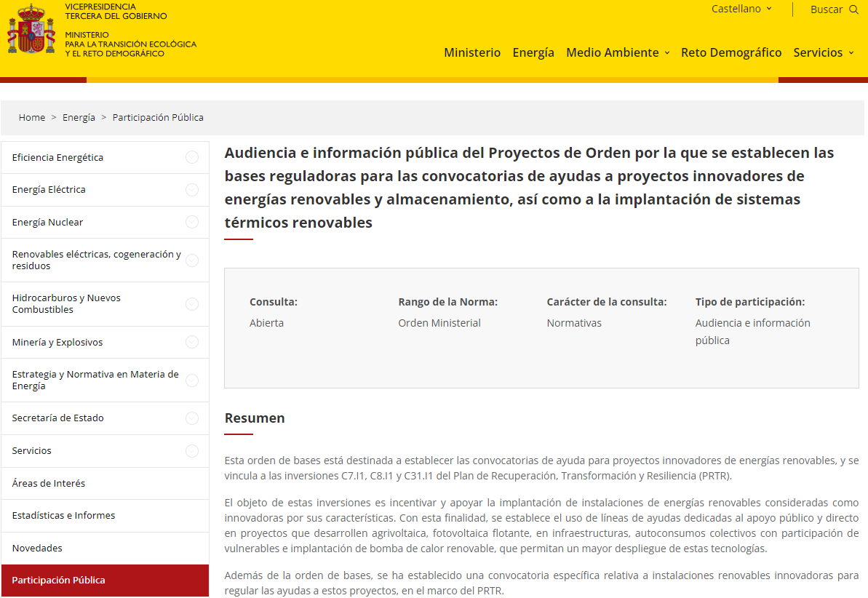
Task: Expand Energía Eléctrica circle icon
Action: tap(192, 190)
